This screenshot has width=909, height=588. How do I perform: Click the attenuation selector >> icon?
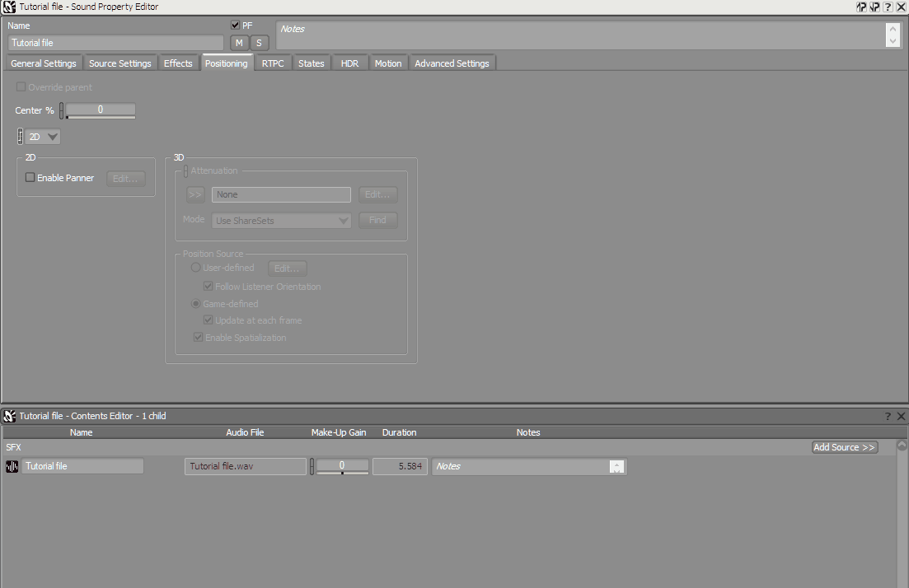(x=194, y=194)
